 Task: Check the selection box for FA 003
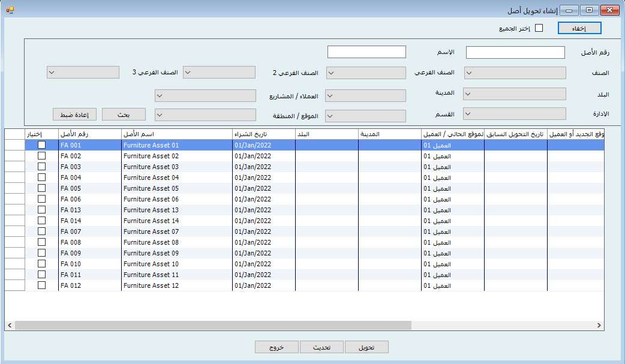(41, 167)
